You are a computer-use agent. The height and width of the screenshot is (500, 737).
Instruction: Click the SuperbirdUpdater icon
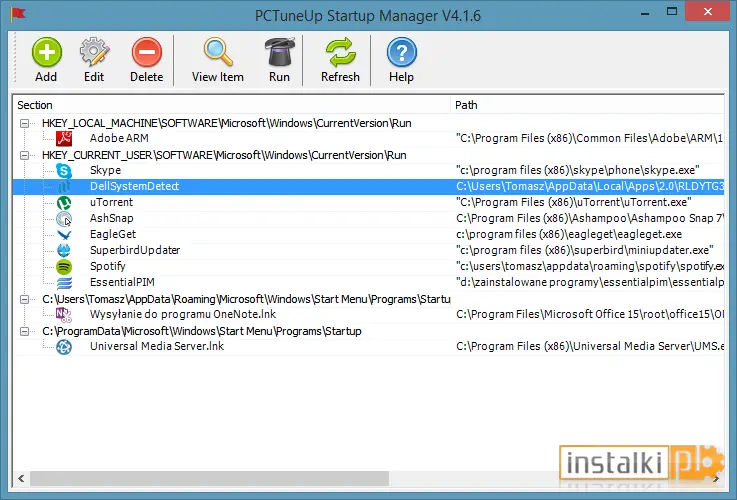64,250
